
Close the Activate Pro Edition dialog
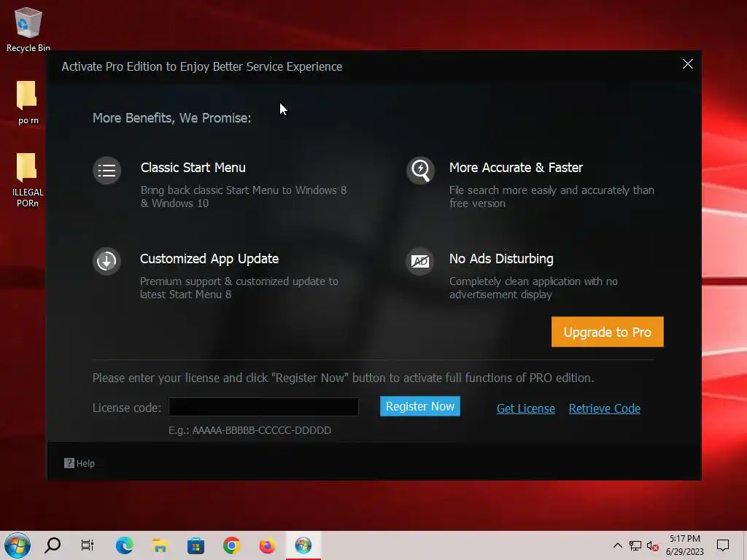coord(687,64)
